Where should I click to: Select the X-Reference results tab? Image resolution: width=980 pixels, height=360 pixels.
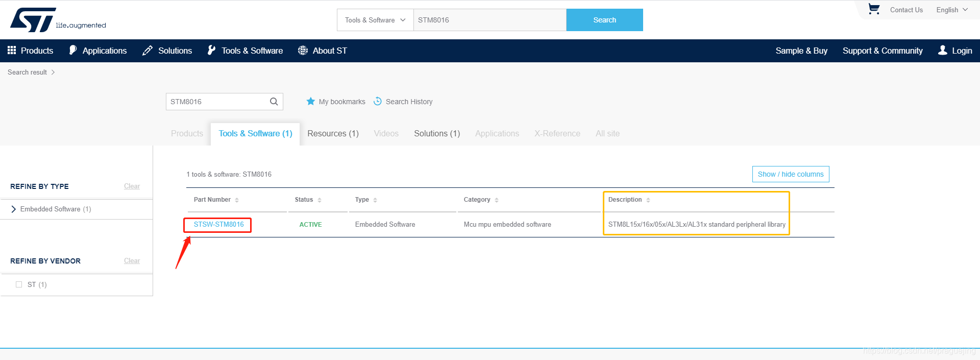557,133
